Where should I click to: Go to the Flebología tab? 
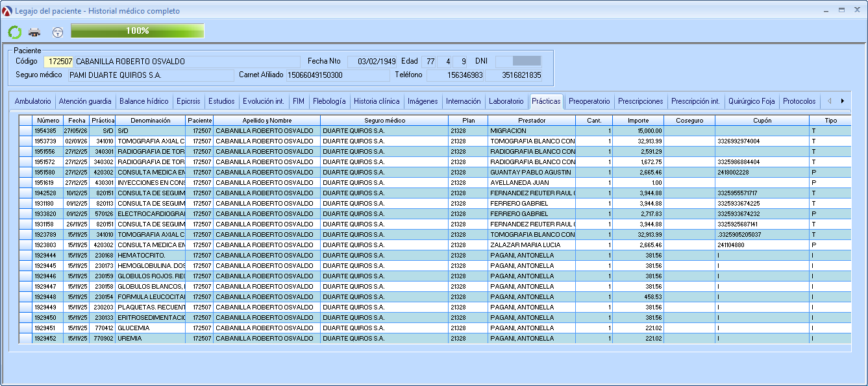click(329, 101)
